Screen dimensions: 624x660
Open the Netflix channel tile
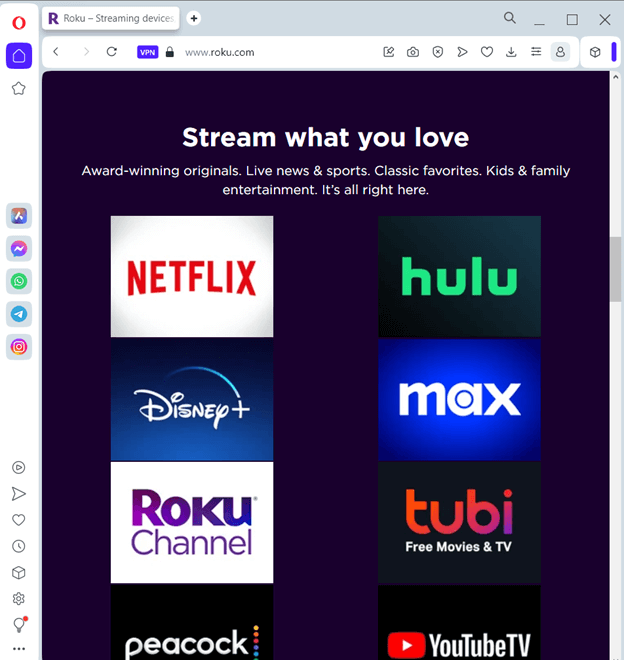coord(192,277)
